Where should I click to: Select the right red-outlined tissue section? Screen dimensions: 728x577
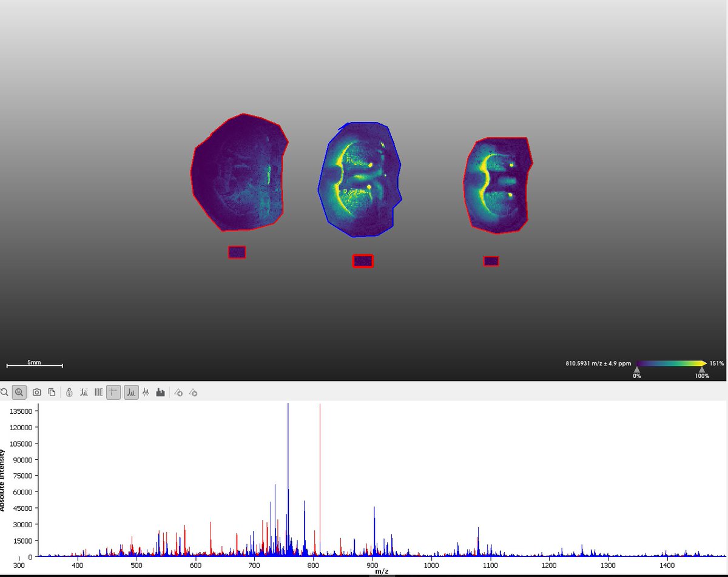(497, 185)
